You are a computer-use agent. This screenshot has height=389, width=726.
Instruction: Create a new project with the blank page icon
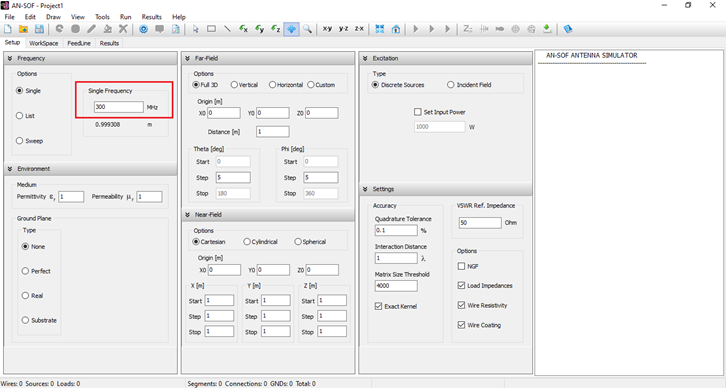(x=8, y=29)
